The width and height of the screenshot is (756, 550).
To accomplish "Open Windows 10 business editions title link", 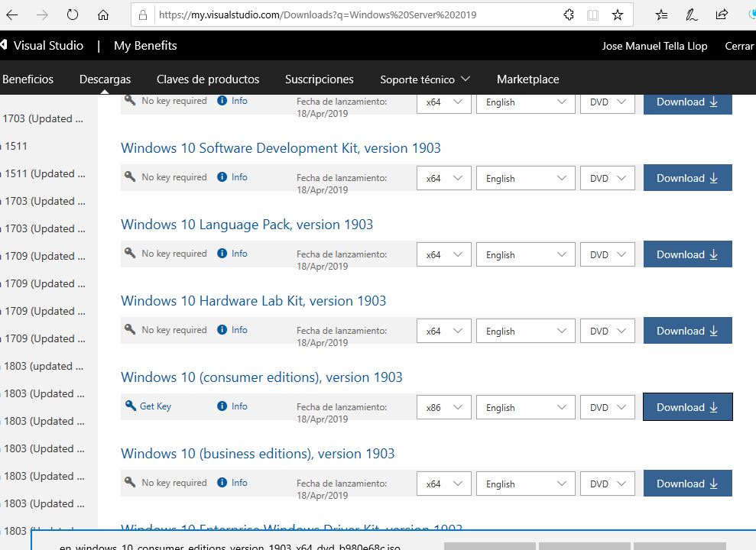I will 258,454.
